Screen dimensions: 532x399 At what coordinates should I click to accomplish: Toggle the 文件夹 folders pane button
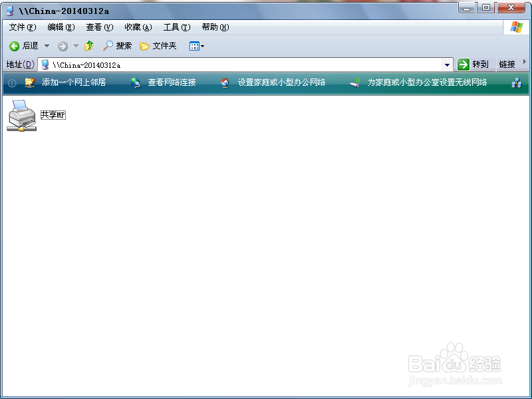pyautogui.click(x=158, y=46)
